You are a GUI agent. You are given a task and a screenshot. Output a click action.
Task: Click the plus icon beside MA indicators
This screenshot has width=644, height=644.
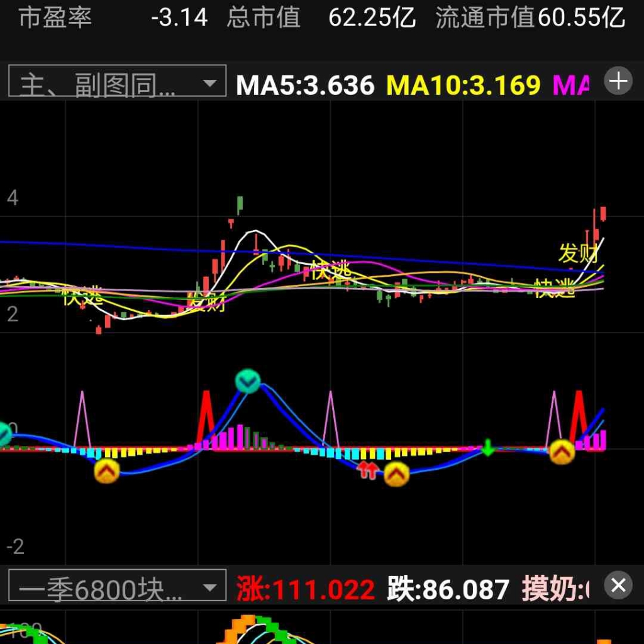pos(618,81)
